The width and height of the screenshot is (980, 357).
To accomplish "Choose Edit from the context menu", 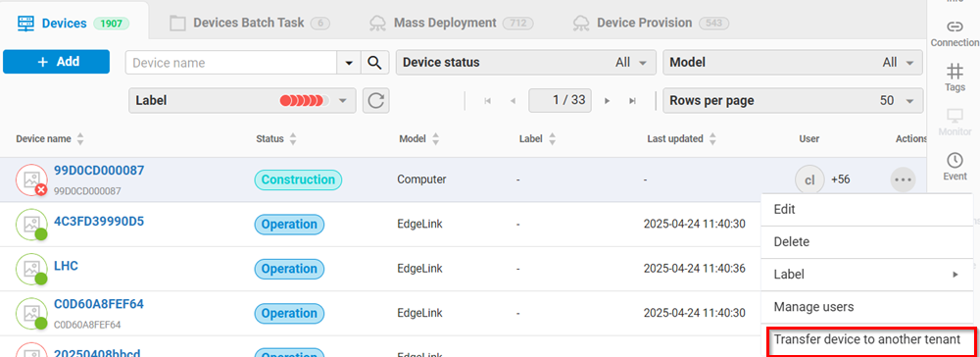I will [866, 209].
